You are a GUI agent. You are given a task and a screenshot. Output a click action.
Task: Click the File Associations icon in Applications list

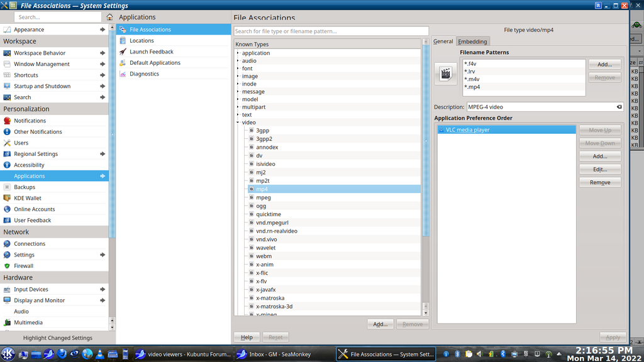pos(123,30)
